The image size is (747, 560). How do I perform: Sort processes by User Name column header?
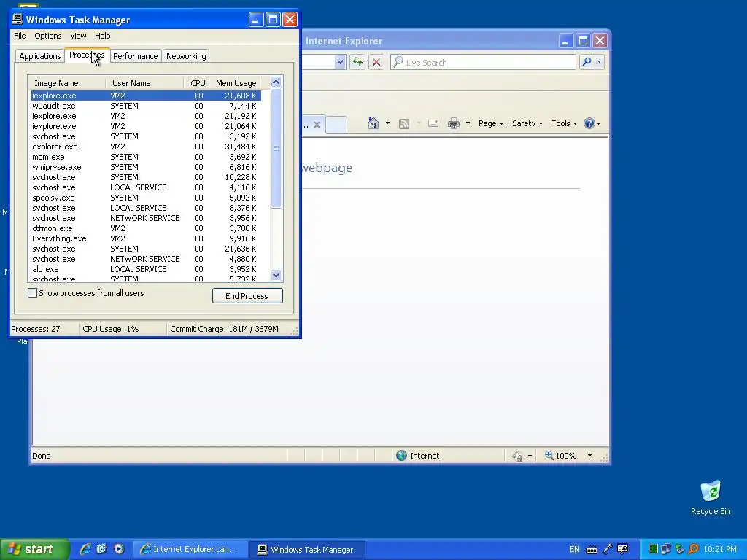(x=144, y=83)
